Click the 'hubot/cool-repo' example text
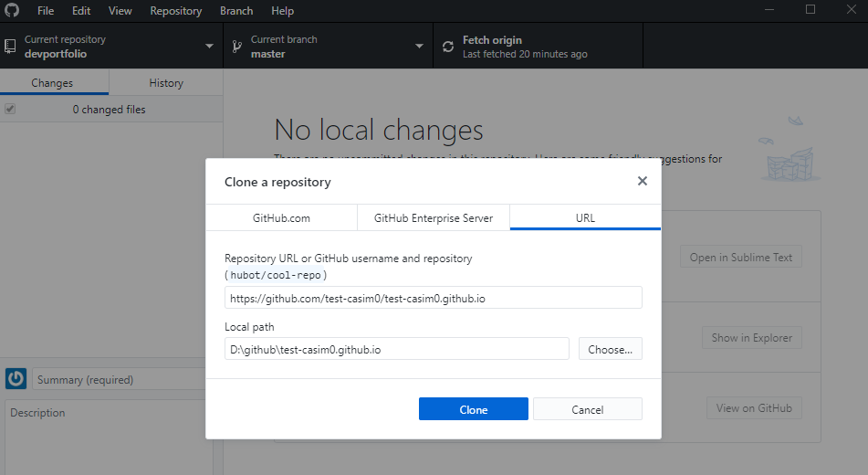 point(276,274)
